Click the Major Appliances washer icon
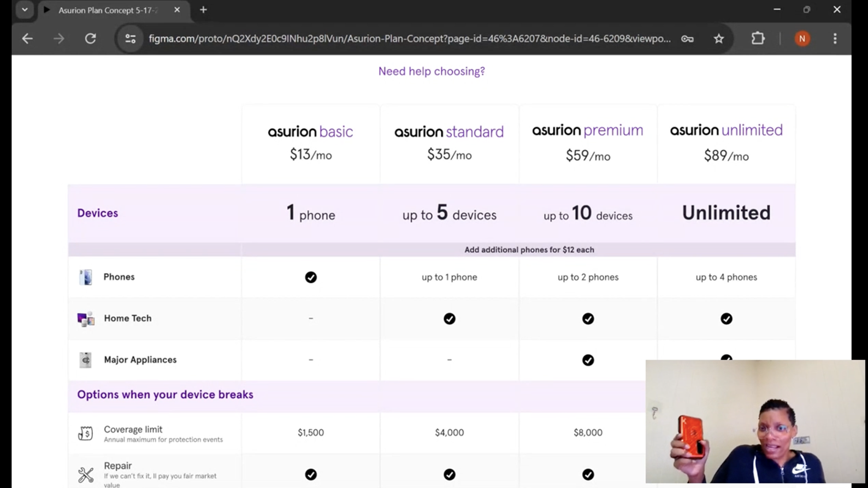This screenshot has height=488, width=868. [x=86, y=360]
